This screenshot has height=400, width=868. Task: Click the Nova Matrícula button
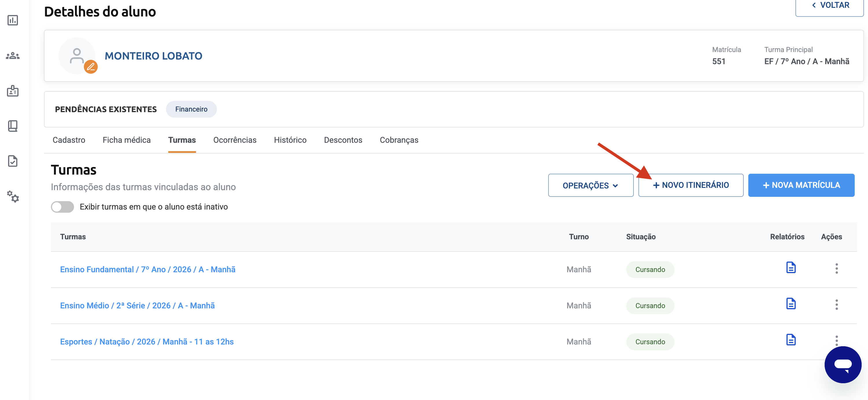[x=801, y=185]
